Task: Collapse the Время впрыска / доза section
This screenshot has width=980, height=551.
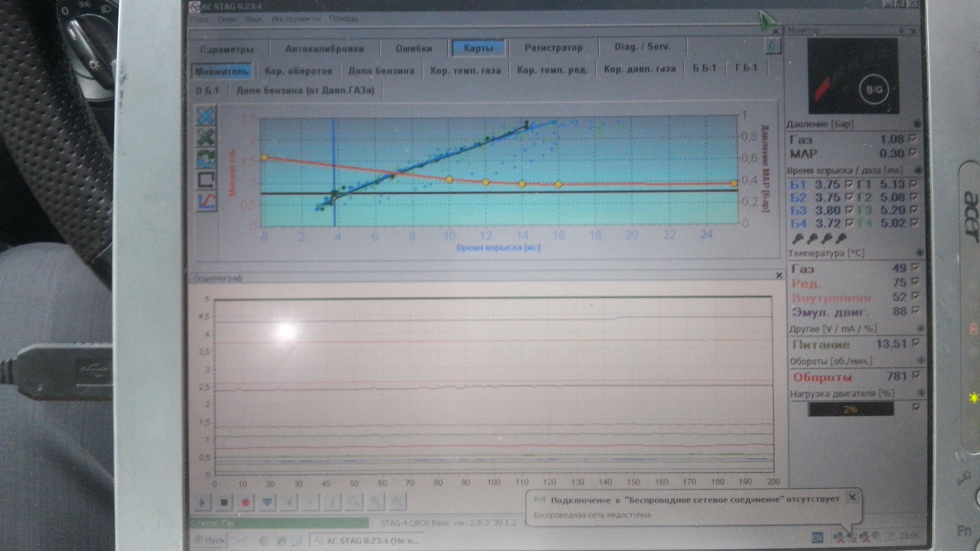Action: pyautogui.click(x=918, y=170)
